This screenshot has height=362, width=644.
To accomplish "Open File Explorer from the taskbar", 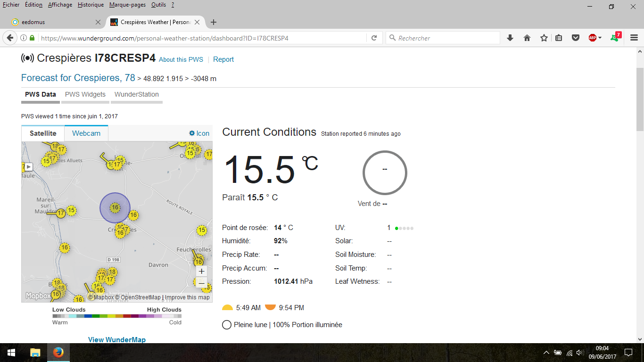I will coord(35,353).
